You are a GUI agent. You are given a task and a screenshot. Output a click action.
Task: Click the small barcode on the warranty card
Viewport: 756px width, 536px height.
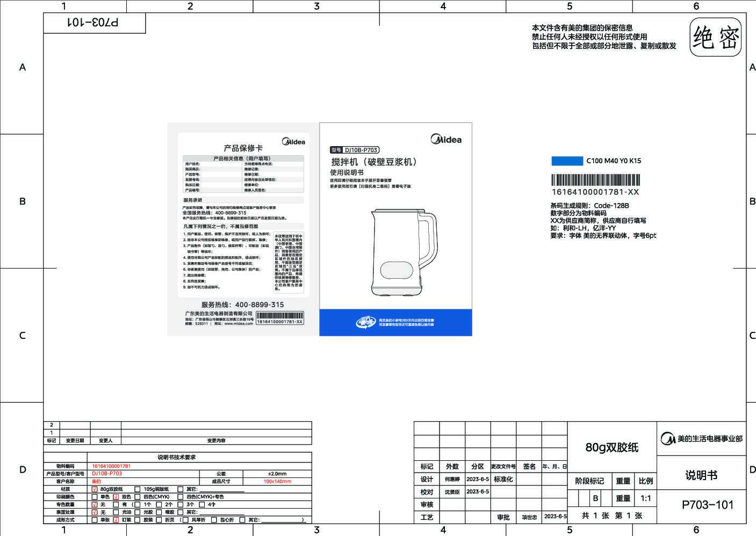point(280,315)
